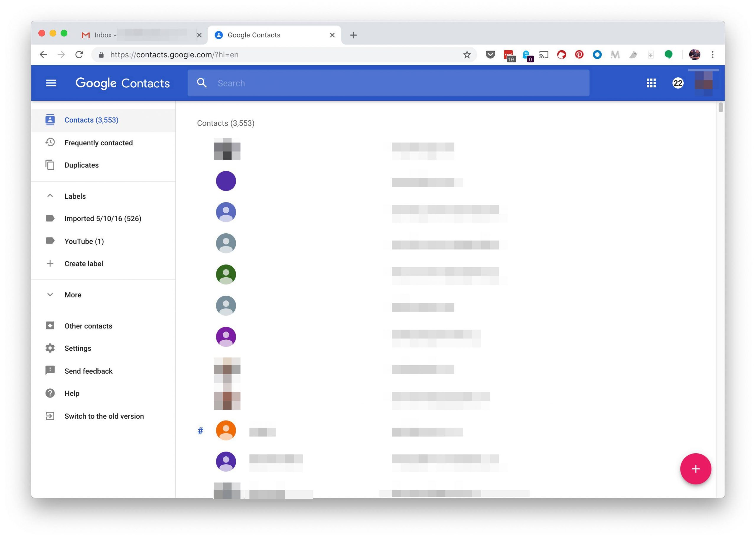The height and width of the screenshot is (539, 756).
Task: Expand the Labels dropdown in sidebar
Action: pyautogui.click(x=50, y=196)
